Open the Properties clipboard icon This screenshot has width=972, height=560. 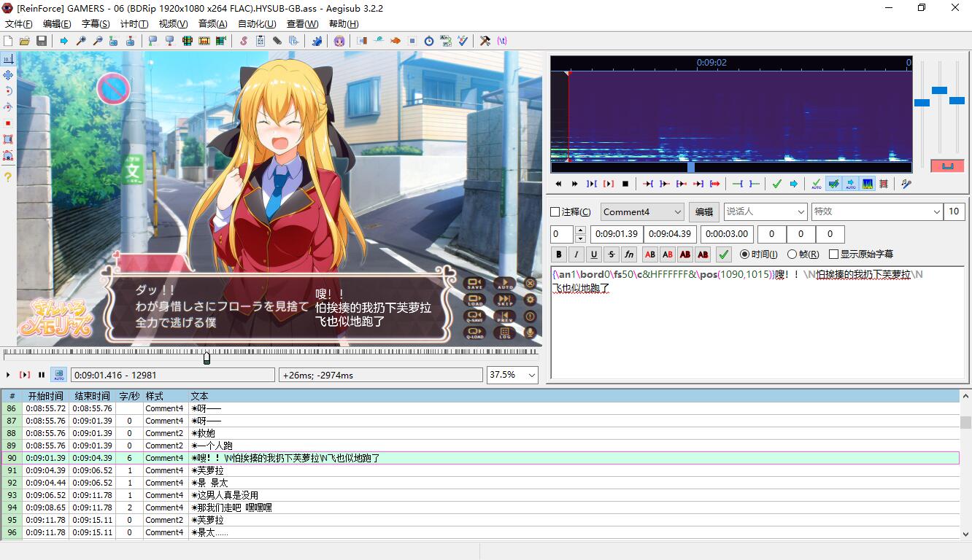(261, 41)
